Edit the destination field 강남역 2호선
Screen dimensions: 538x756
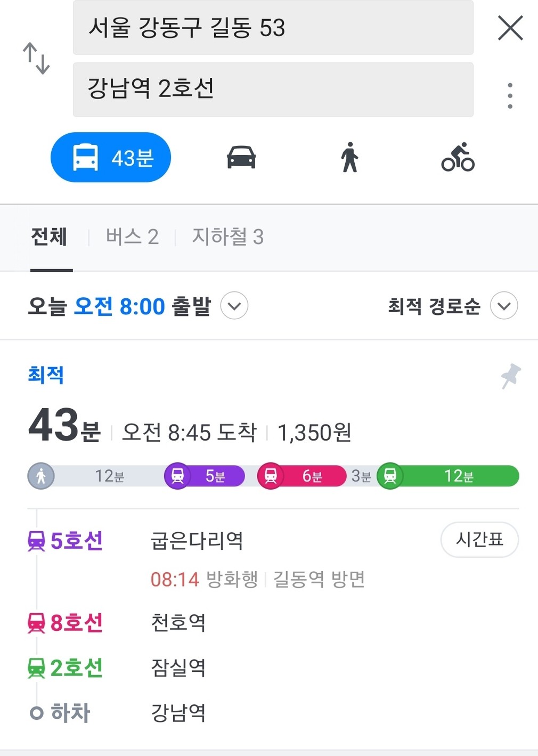[273, 90]
